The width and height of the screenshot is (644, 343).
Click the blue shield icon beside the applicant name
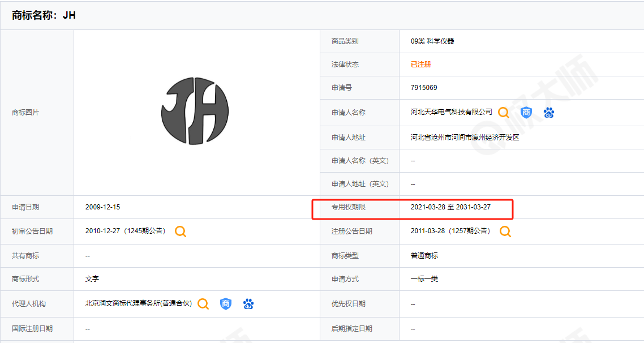[x=526, y=113]
